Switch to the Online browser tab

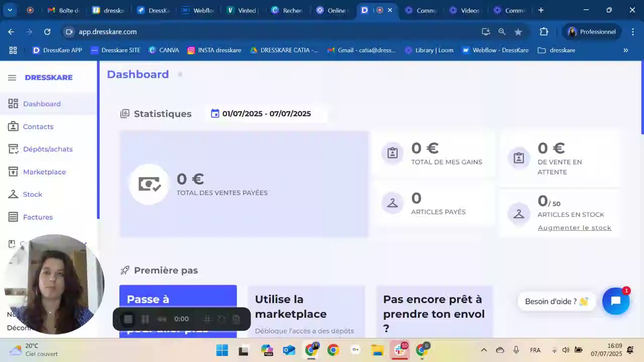pos(332,10)
